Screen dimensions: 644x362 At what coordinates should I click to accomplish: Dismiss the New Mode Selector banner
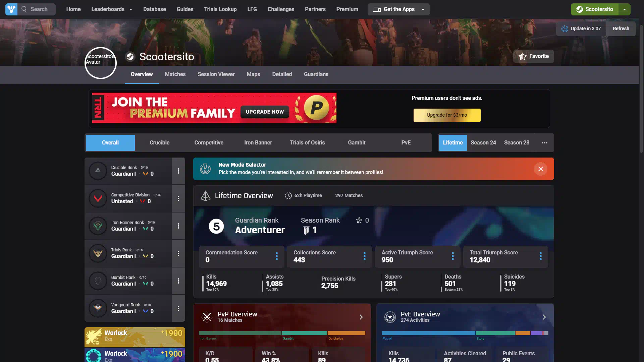click(541, 169)
